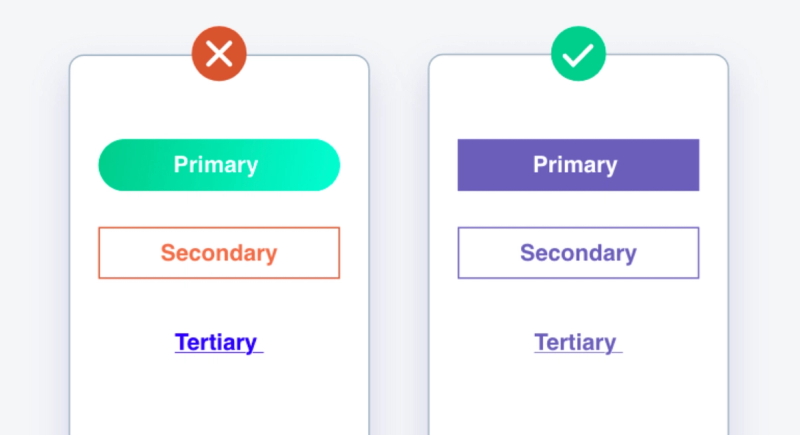Click the red X badge icon
Screen dimensions: 800x435
coord(219,54)
